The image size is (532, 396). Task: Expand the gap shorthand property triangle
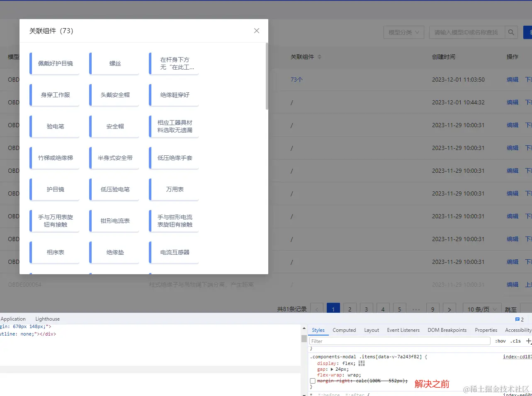332,369
